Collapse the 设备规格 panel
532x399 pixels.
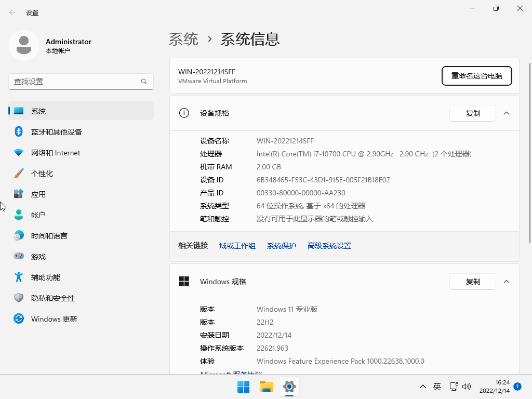click(507, 113)
